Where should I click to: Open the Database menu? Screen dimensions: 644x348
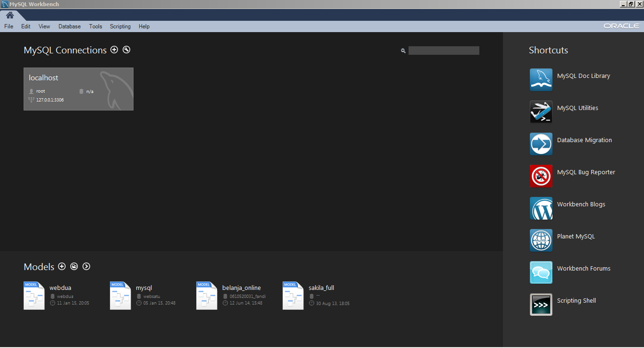click(x=69, y=26)
